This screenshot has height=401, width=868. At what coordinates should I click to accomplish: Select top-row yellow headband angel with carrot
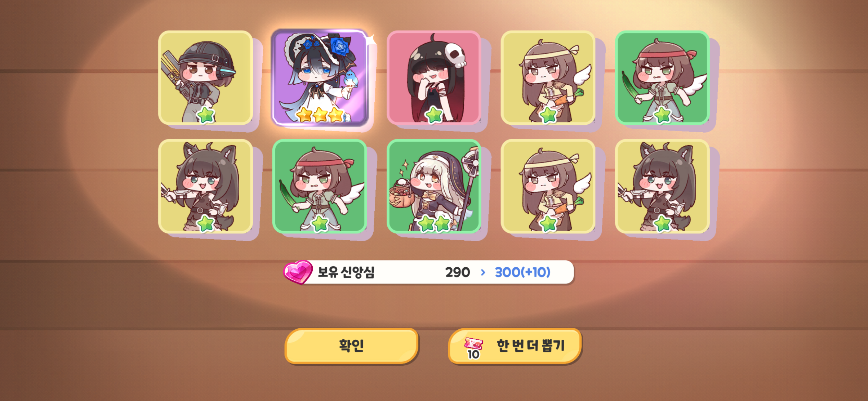point(548,78)
